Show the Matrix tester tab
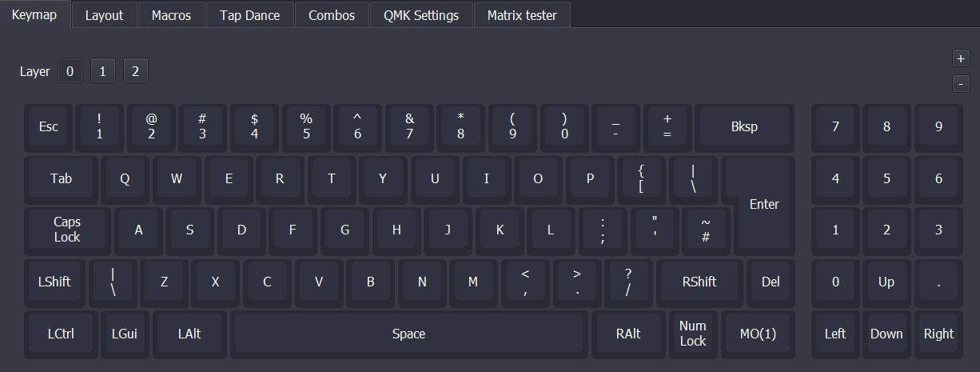 coord(522,15)
